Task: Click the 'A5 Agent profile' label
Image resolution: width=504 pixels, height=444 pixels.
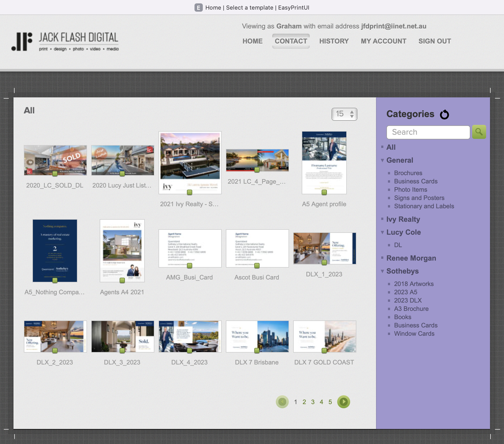Action: (324, 204)
